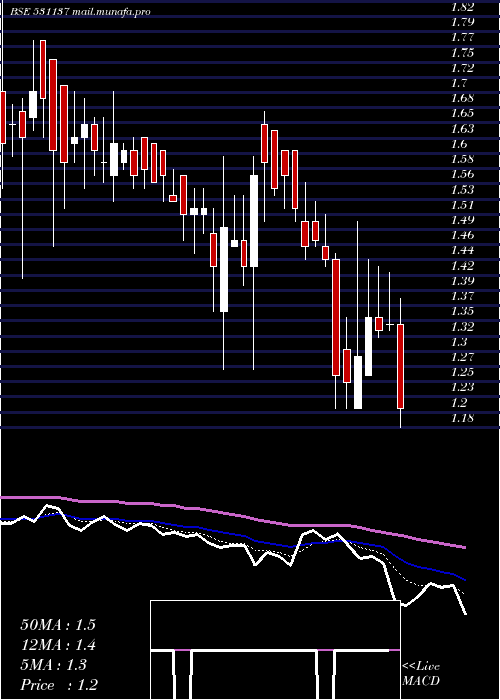Pick the 1.27 value on price axis

(462, 357)
